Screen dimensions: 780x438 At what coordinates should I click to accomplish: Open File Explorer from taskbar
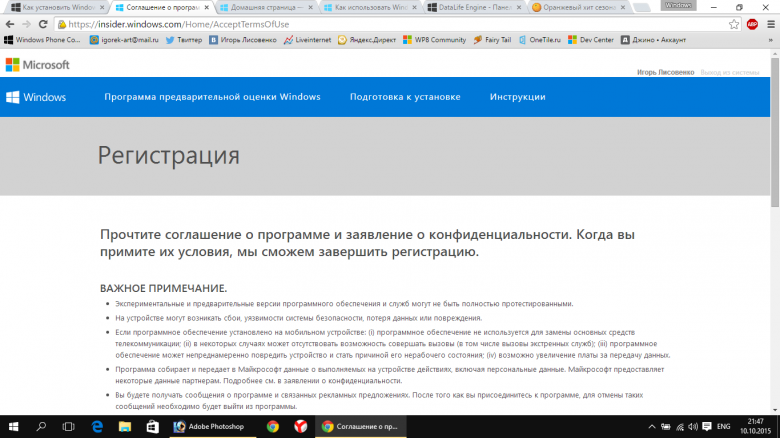[x=124, y=427]
